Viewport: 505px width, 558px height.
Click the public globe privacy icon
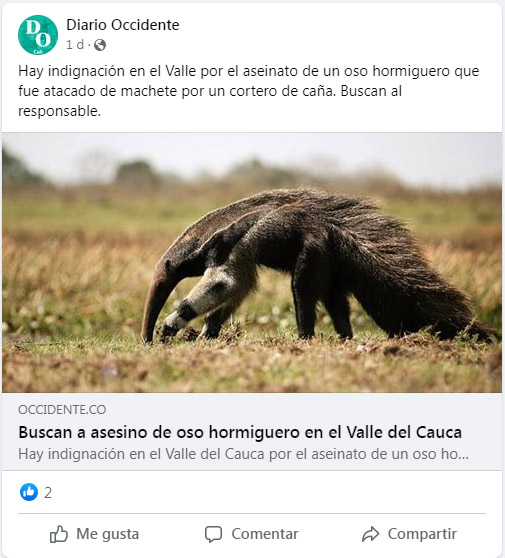click(100, 45)
